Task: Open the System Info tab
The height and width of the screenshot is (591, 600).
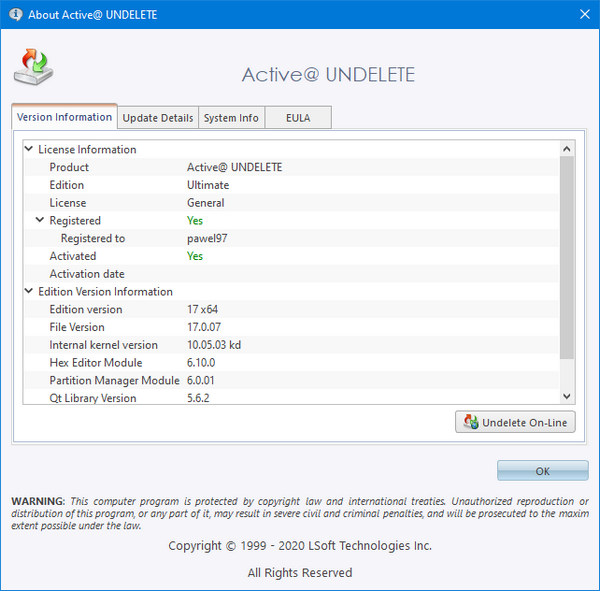Action: point(231,118)
